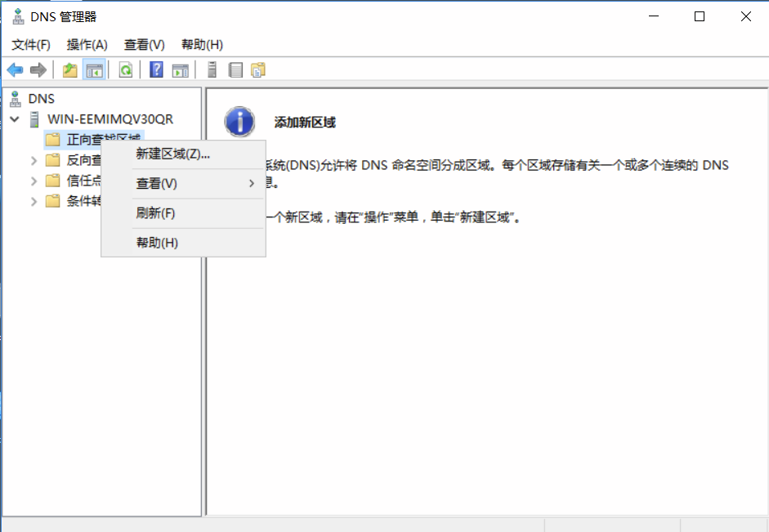Click the Up one level folder icon
This screenshot has height=532, width=769.
70,70
